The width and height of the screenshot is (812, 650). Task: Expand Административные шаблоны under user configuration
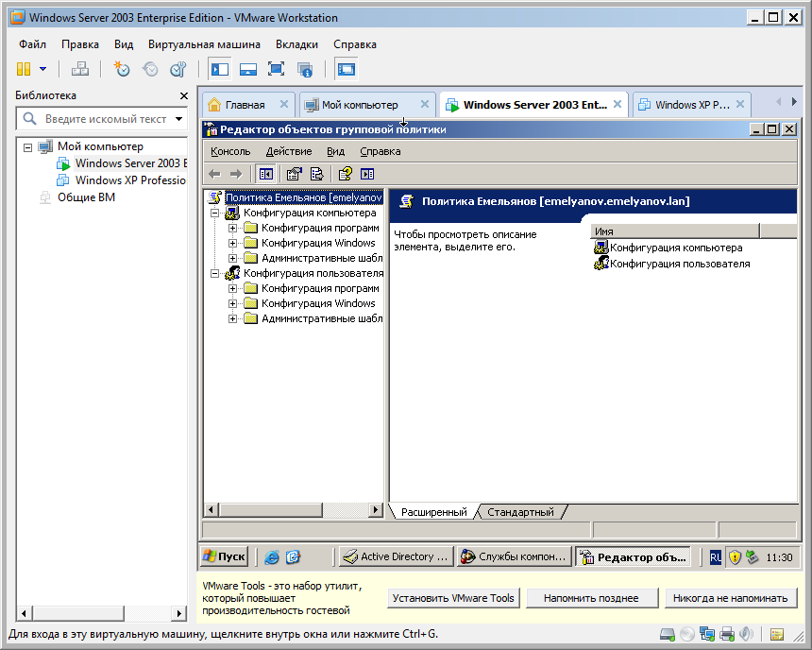(x=232, y=318)
